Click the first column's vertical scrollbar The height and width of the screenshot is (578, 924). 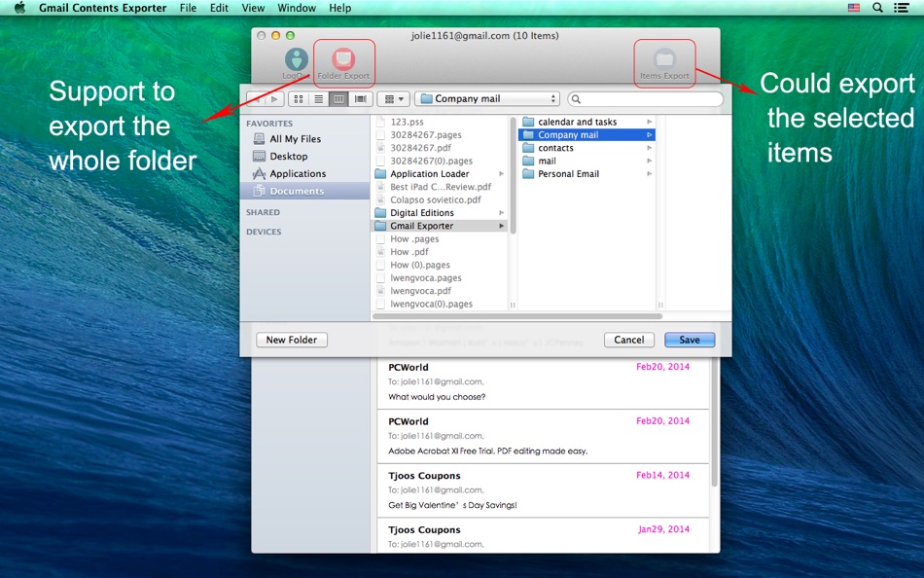coord(513,175)
